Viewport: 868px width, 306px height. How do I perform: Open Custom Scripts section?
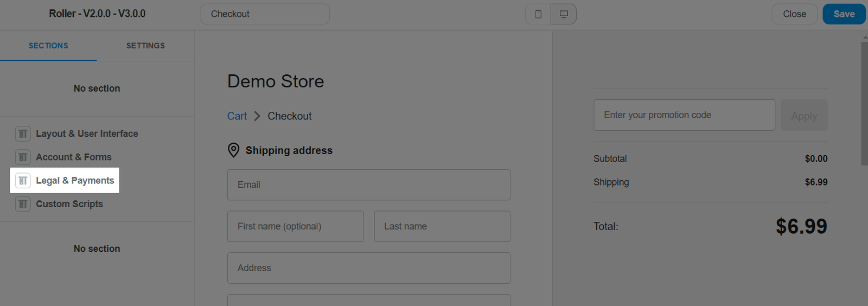click(x=69, y=204)
